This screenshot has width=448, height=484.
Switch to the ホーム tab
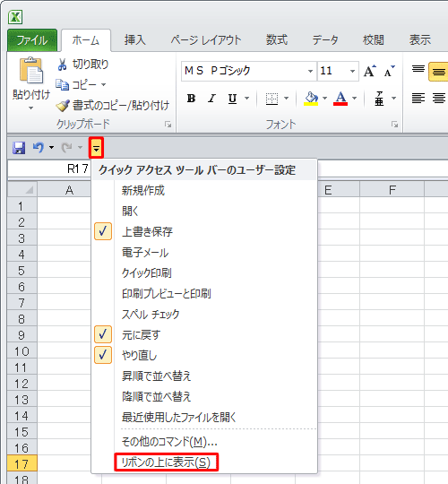(x=86, y=40)
